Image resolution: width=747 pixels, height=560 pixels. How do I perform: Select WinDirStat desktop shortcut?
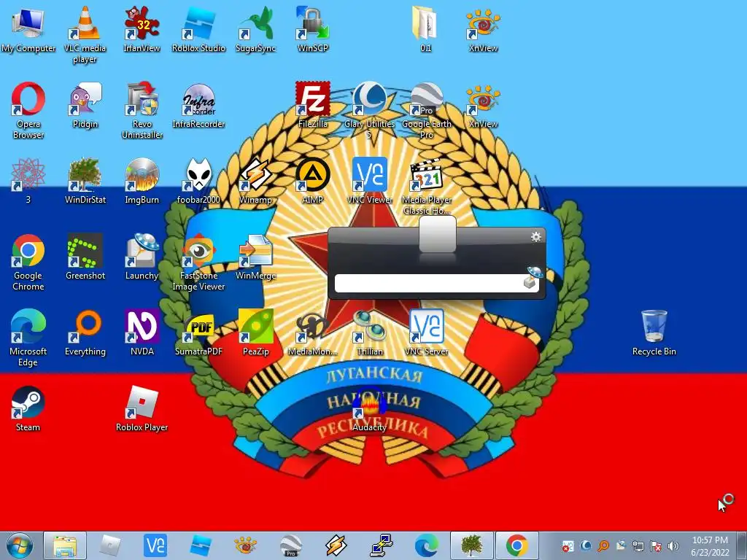(85, 181)
